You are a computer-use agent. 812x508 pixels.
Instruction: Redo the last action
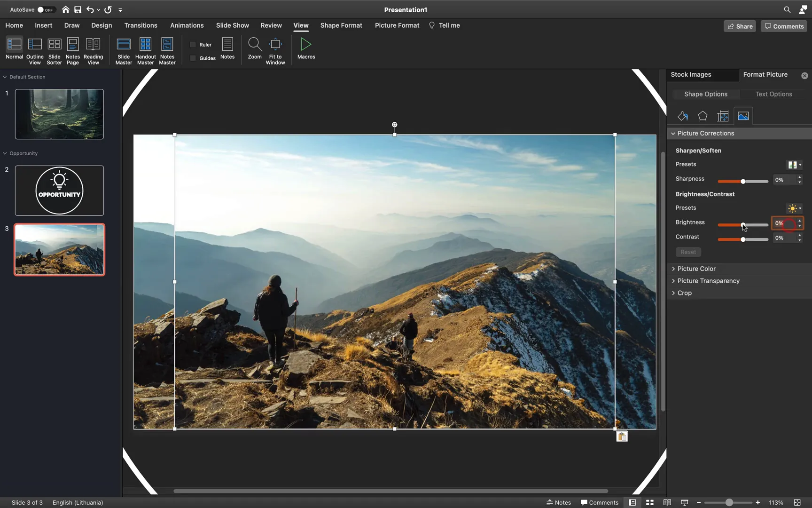pos(108,9)
